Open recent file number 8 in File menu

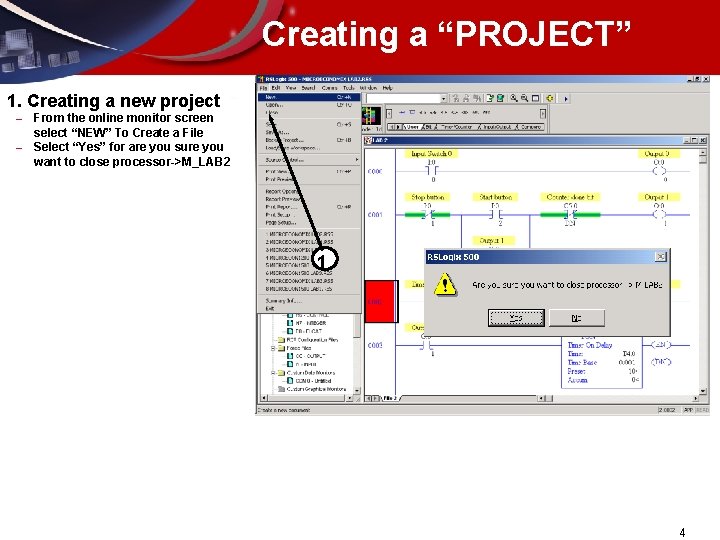pos(309,289)
